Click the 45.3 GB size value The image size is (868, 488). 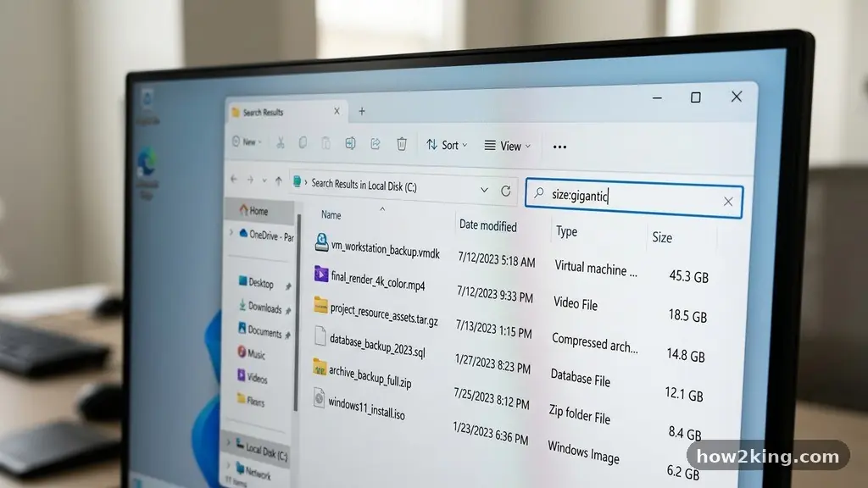tap(688, 276)
